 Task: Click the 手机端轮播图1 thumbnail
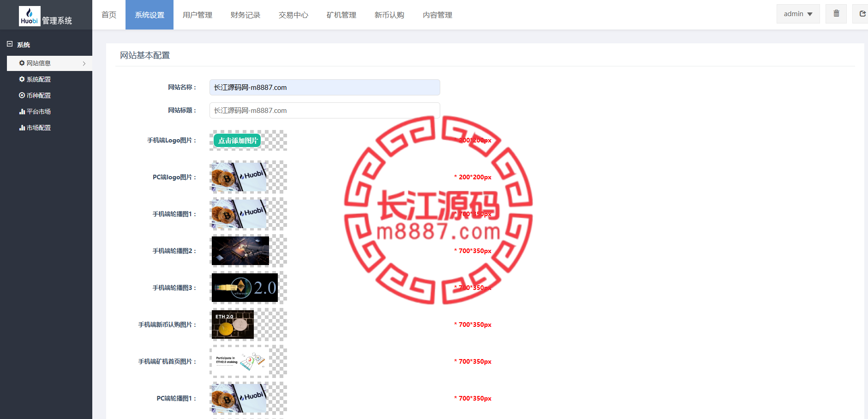pos(239,214)
